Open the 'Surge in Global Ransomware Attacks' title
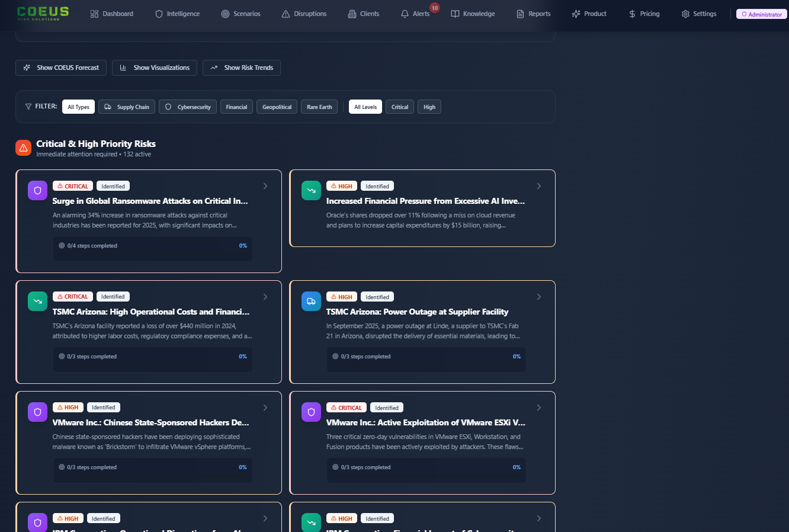This screenshot has width=789, height=532. coord(150,201)
